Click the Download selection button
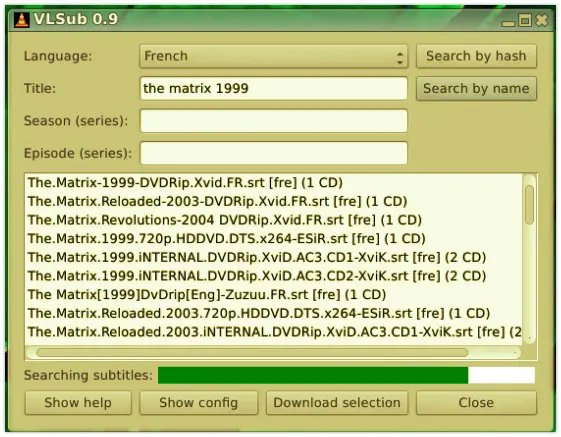Image resolution: width=561 pixels, height=437 pixels. tap(337, 403)
